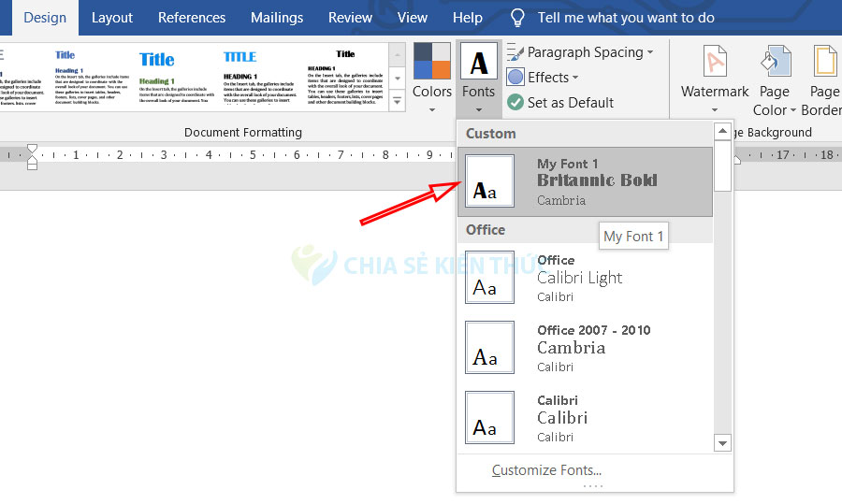Click Customize Fonts...
Image resolution: width=842 pixels, height=504 pixels.
point(546,470)
